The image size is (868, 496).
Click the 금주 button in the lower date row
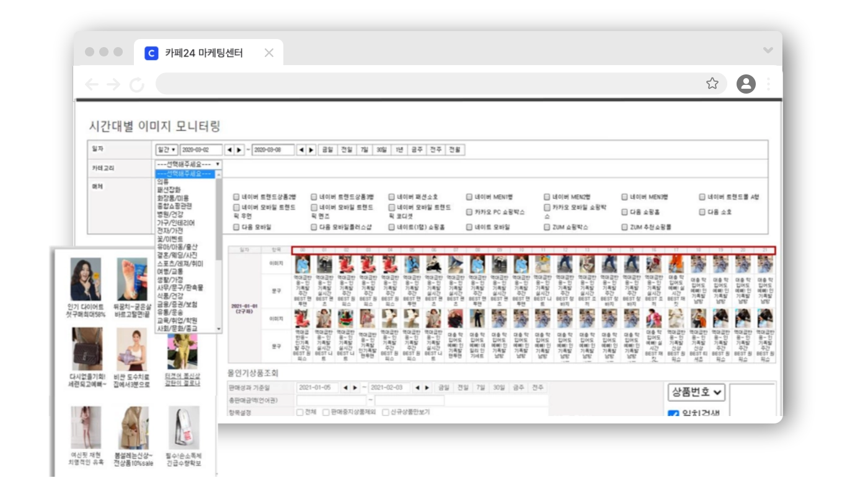tap(518, 387)
